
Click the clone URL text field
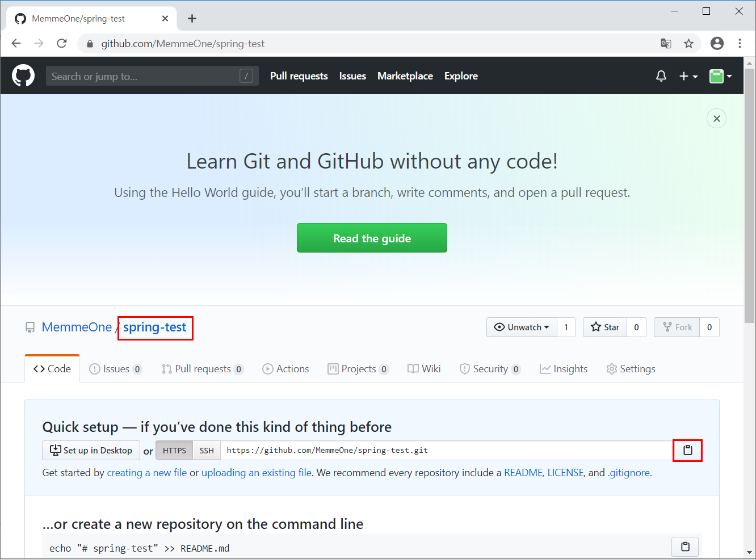447,450
